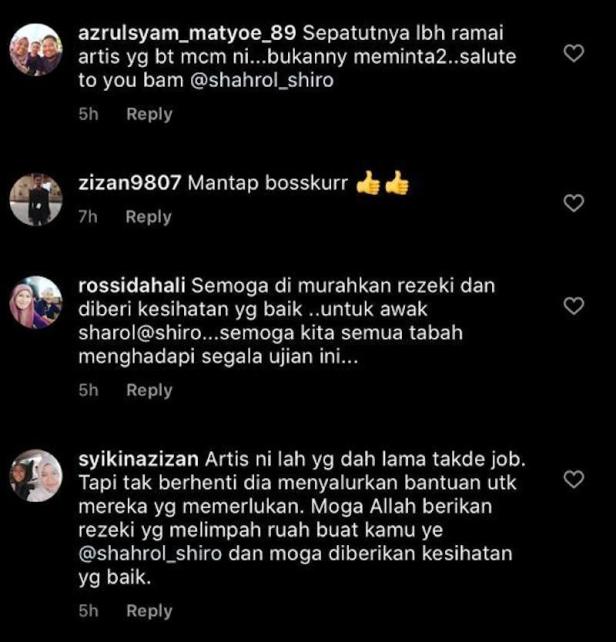Open username azrulsyam_matyoe_89
Screen dimensions: 616x642
click(187, 33)
